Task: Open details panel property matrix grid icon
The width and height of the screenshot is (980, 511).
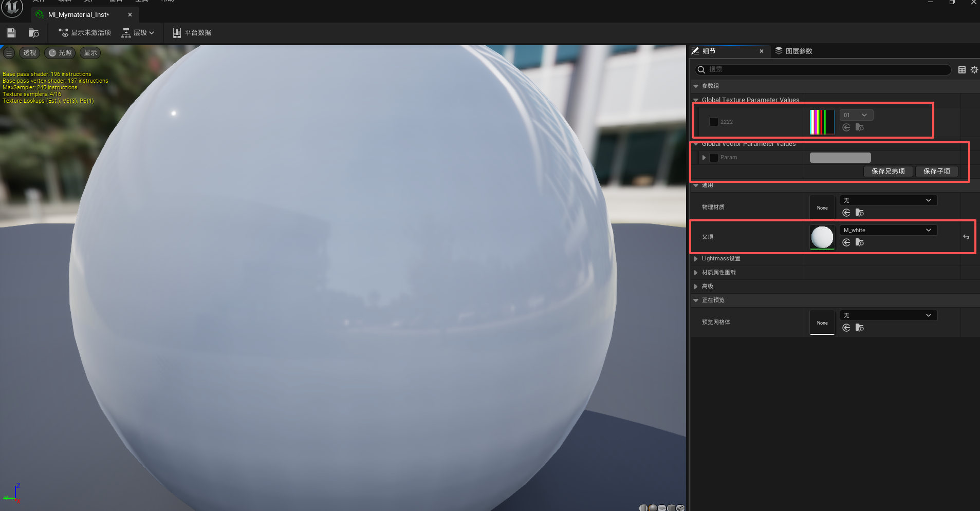Action: coord(962,70)
